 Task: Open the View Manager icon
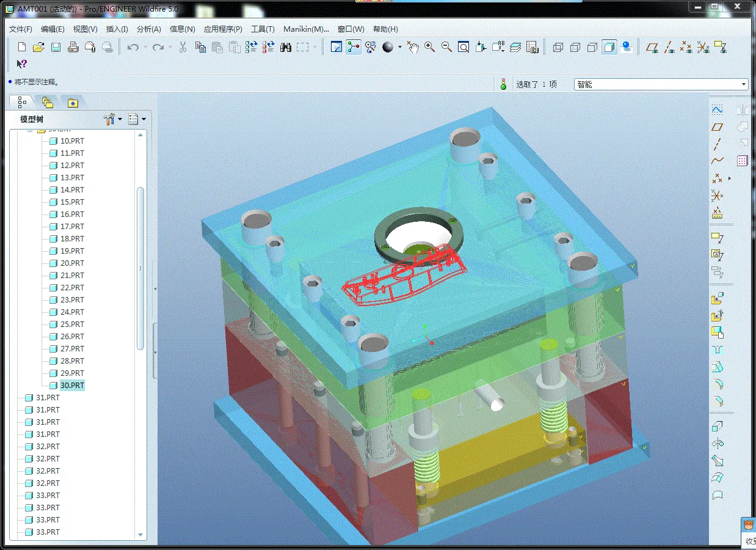tap(532, 47)
